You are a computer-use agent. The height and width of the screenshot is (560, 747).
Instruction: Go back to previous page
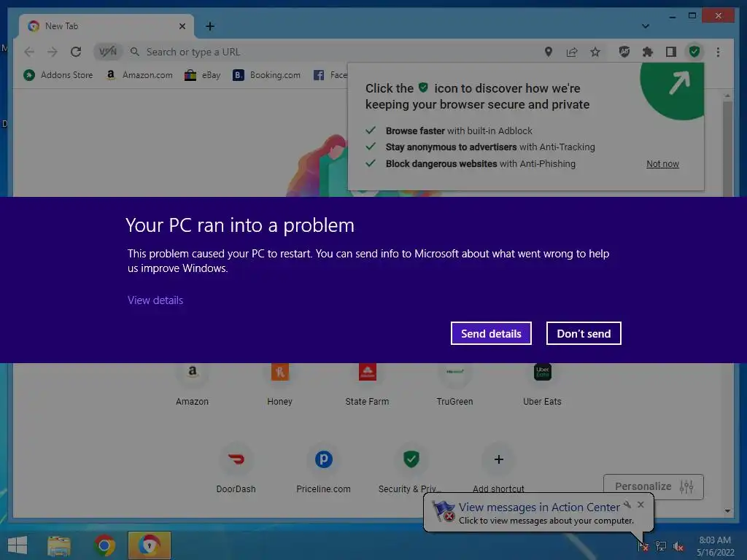(29, 52)
